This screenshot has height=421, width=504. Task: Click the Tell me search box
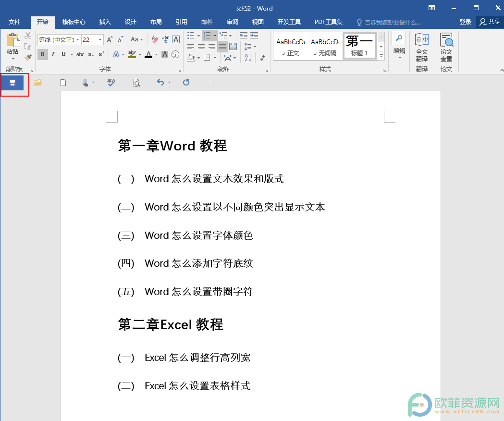(389, 22)
